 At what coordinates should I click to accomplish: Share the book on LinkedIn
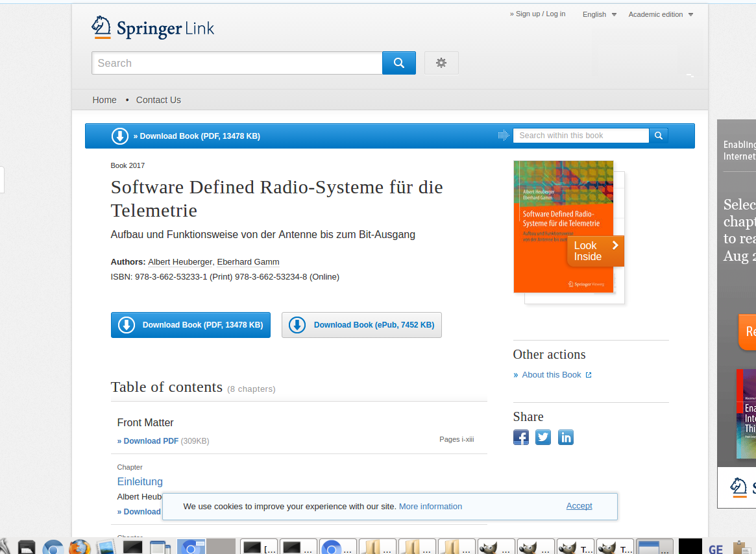pyautogui.click(x=566, y=437)
